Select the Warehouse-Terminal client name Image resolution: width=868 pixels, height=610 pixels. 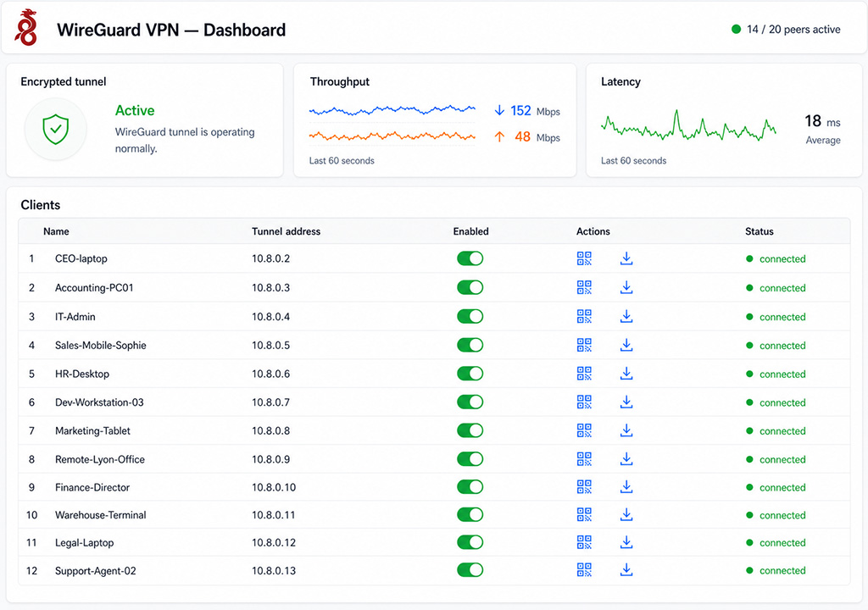(x=101, y=515)
